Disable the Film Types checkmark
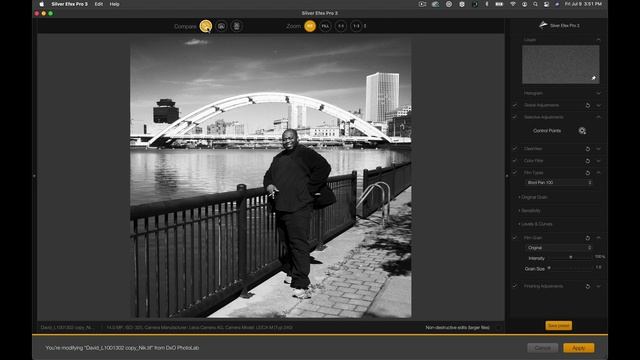This screenshot has width=640, height=360. pos(515,172)
